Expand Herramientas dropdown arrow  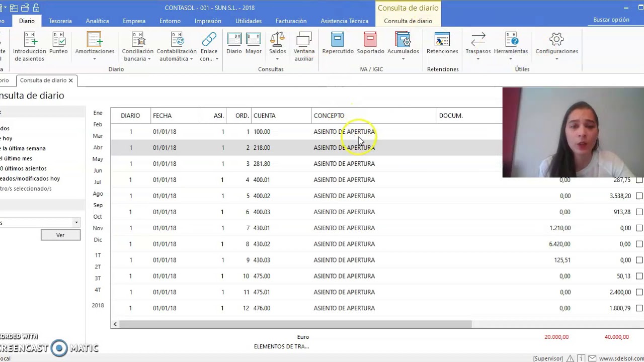[511, 59]
